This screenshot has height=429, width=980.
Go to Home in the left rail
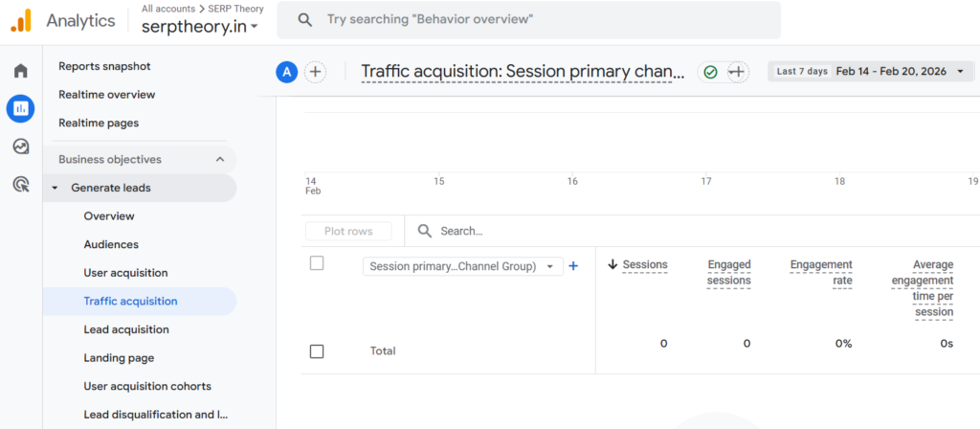click(x=20, y=71)
